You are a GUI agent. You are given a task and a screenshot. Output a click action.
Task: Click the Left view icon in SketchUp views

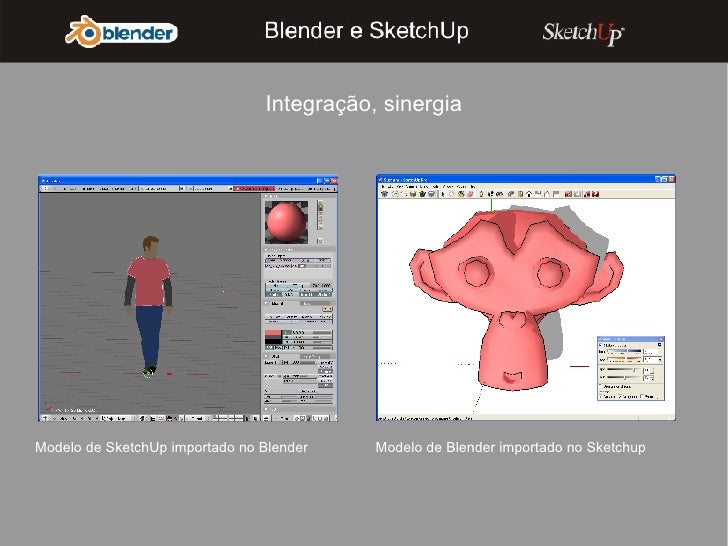point(556,194)
